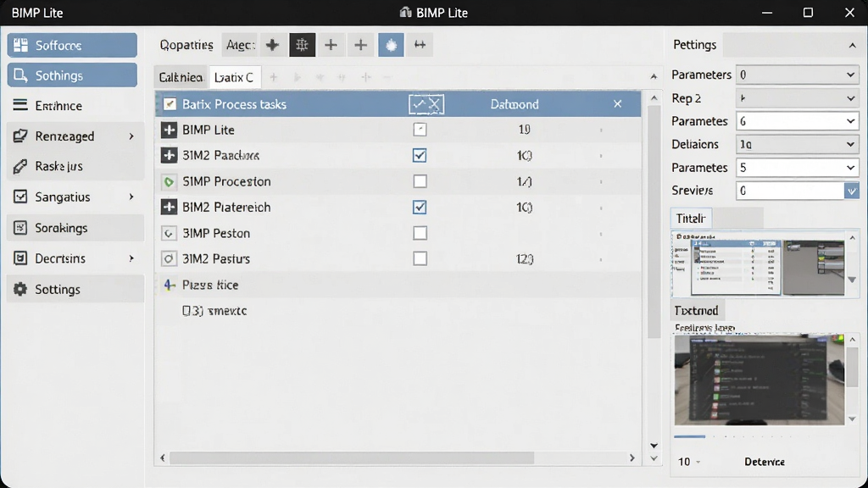868x488 pixels.
Task: Check the SIMP Proceston row checkbox
Action: (420, 181)
